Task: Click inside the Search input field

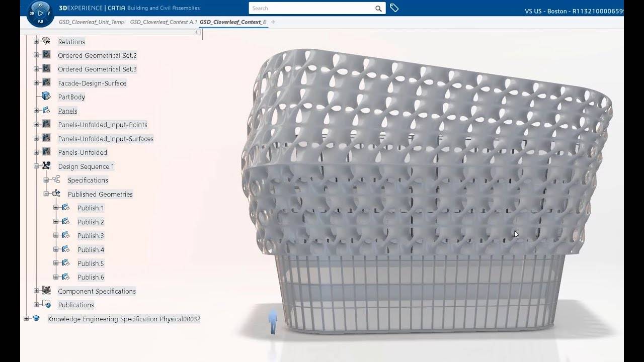Action: [312, 8]
